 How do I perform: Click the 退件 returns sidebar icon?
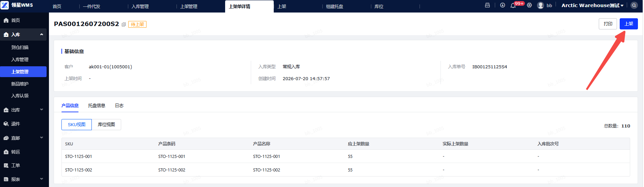pos(6,124)
